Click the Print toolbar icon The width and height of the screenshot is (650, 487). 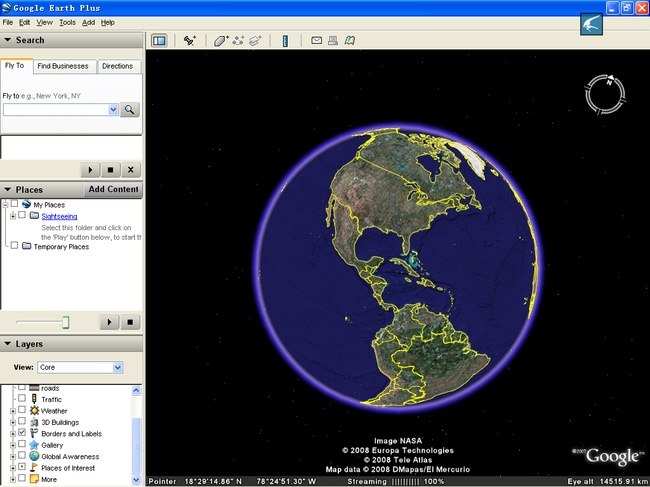click(333, 40)
